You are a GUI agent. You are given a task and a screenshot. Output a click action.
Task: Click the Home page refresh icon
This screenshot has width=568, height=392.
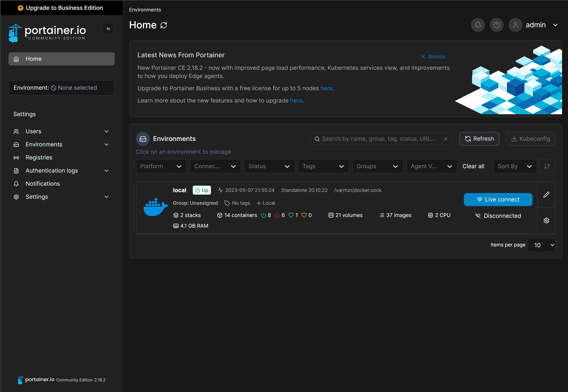coord(164,25)
